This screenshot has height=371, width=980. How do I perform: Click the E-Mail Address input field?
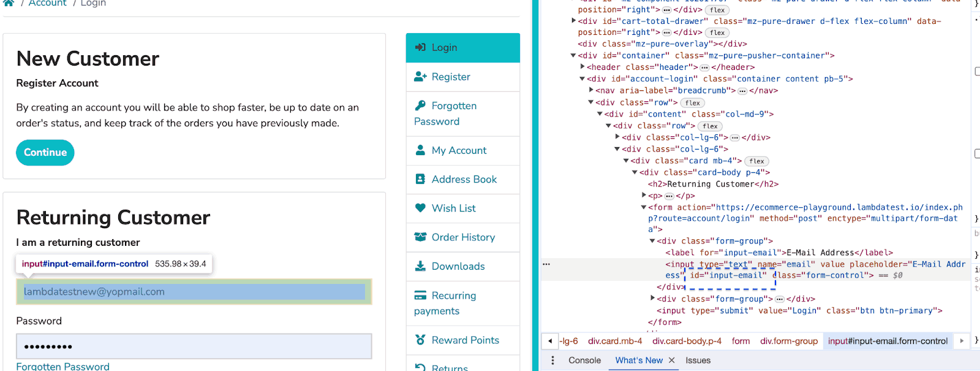point(194,292)
